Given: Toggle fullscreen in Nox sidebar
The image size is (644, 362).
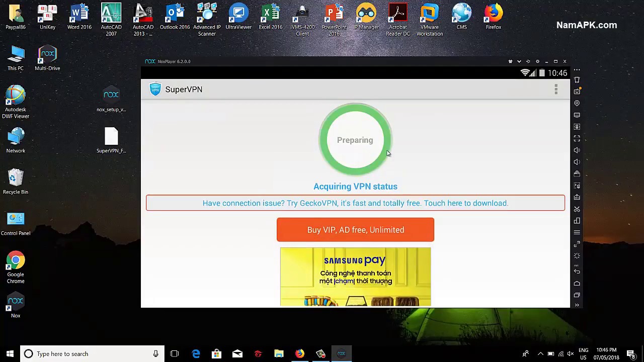Looking at the screenshot, I should pos(577,138).
